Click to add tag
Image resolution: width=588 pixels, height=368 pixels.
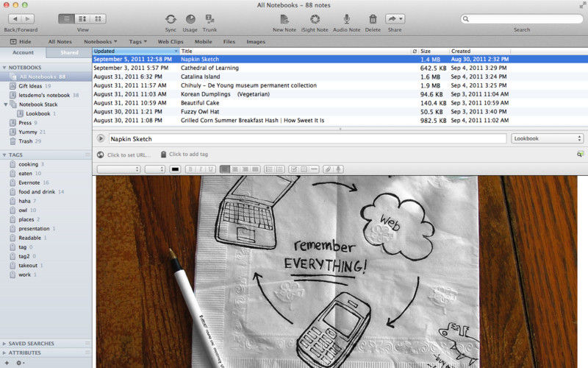[188, 155]
